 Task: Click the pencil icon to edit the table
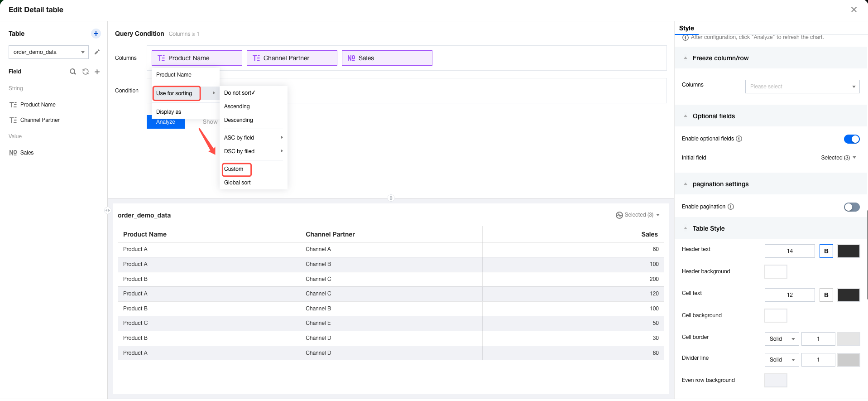click(97, 52)
